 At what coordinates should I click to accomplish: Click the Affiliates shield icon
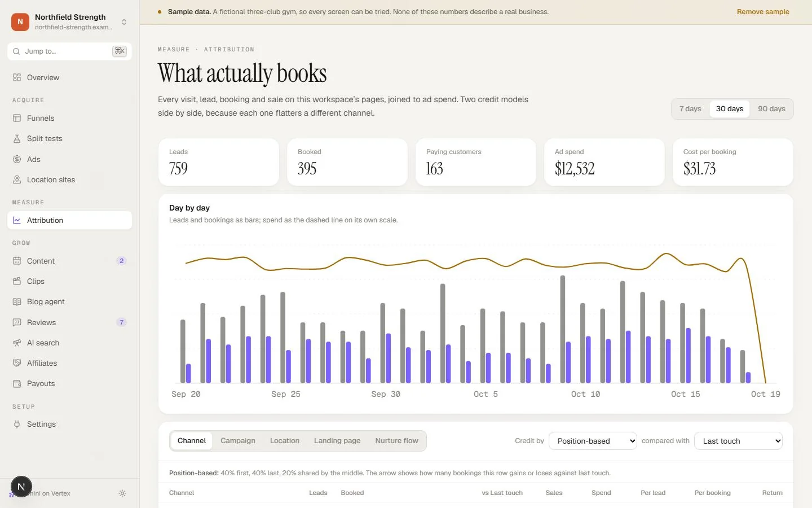tap(17, 363)
